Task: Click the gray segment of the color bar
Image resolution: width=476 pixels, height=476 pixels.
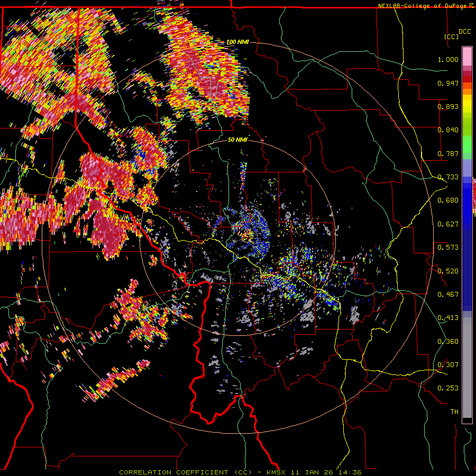Action: (467, 368)
